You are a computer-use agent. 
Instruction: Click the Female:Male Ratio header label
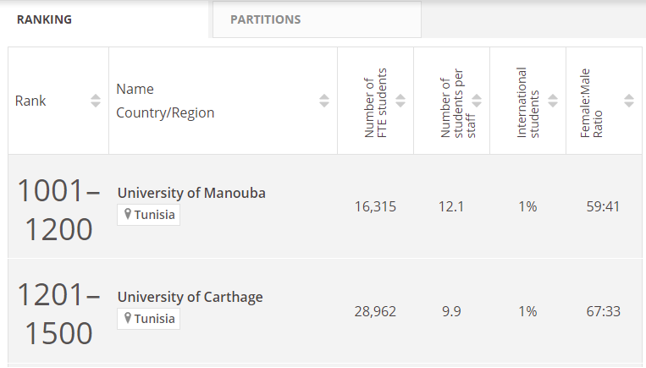click(591, 103)
